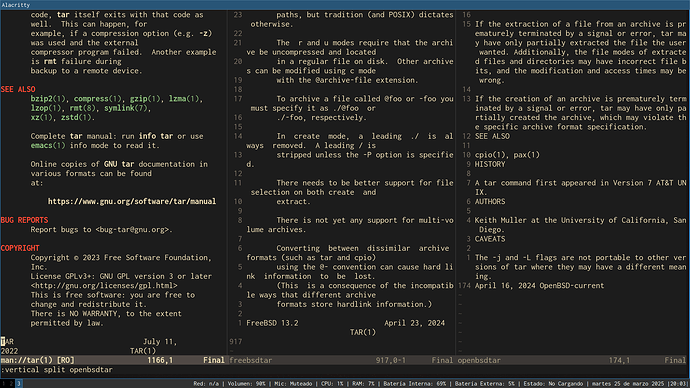Screen dimensions: 690x388
Task: Click the man://tar(1) [RO] status line
Action: click(x=113, y=360)
